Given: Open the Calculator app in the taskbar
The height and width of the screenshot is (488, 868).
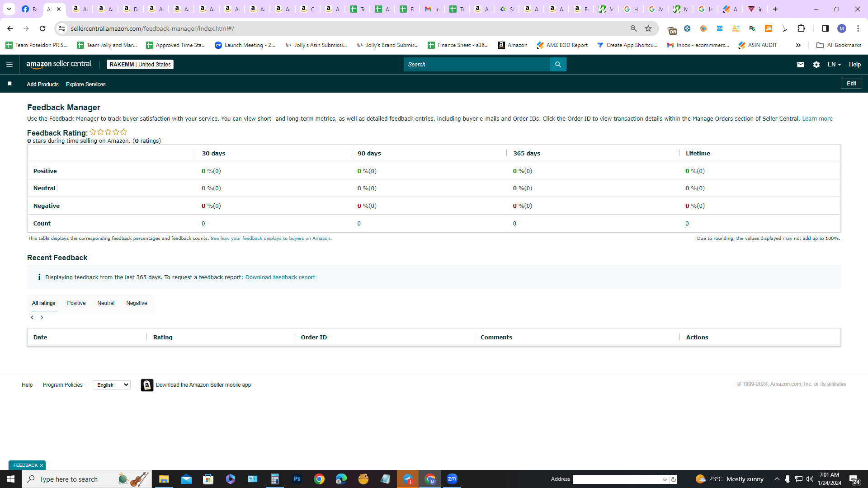Looking at the screenshot, I should coord(275,479).
